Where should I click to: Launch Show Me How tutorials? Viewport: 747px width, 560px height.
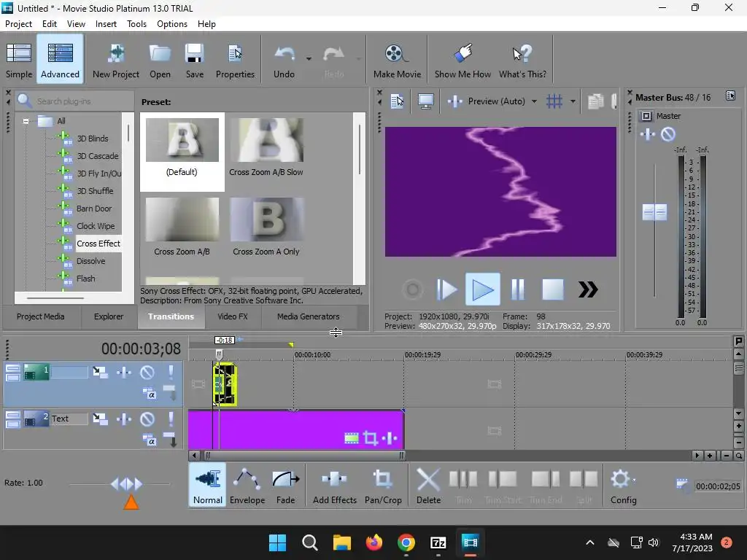pos(462,60)
